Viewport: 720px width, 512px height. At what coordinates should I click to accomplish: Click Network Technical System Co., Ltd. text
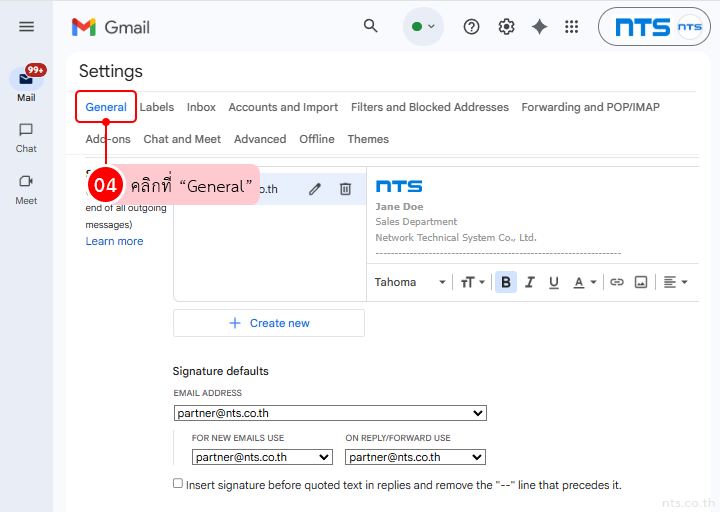[456, 237]
